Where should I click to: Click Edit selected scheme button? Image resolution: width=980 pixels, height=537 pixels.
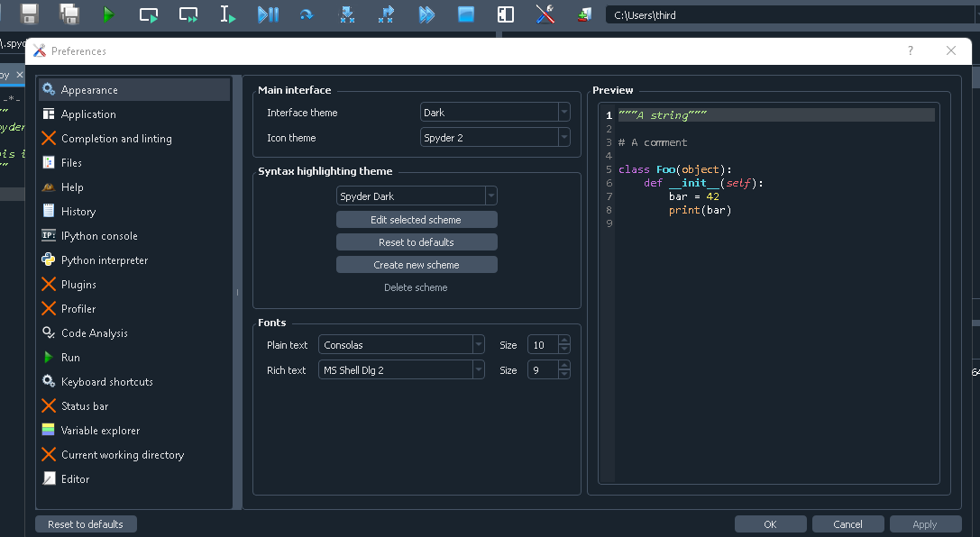[x=417, y=220]
